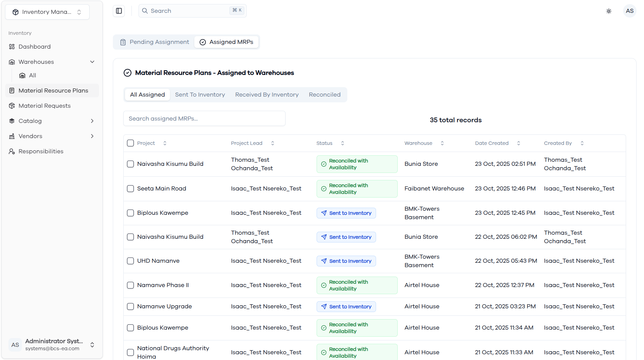Switch to the Pending Assignment tab
644x360 pixels.
point(154,42)
